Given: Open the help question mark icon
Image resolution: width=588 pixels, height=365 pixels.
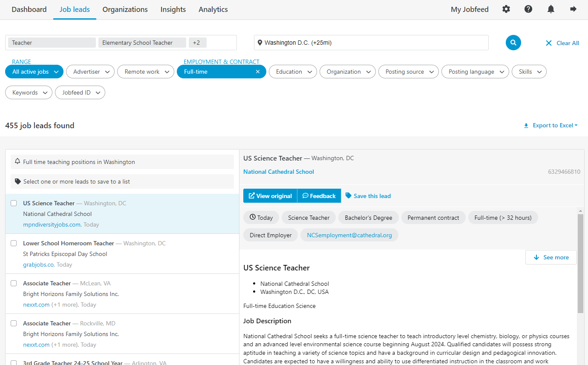Looking at the screenshot, I should (x=528, y=9).
